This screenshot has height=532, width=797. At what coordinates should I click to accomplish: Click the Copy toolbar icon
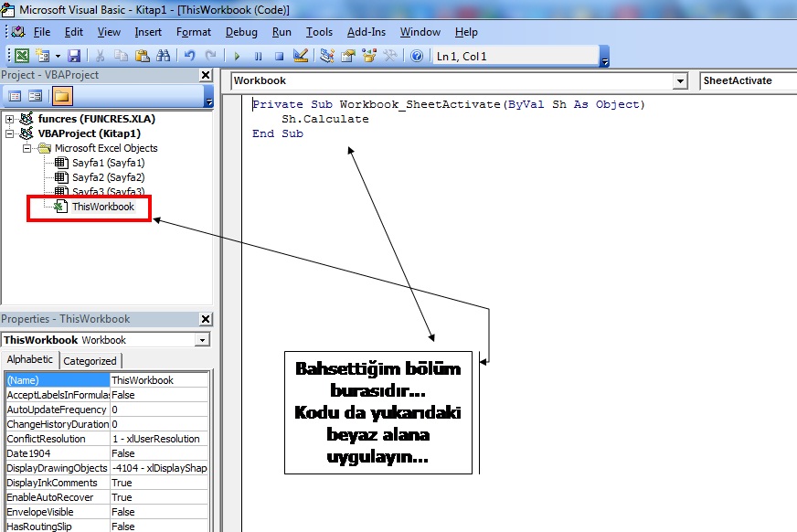pos(121,56)
